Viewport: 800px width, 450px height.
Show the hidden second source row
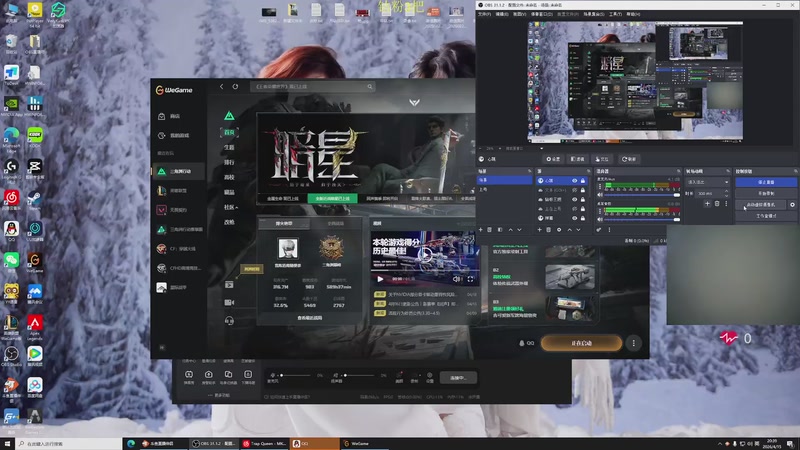click(574, 190)
